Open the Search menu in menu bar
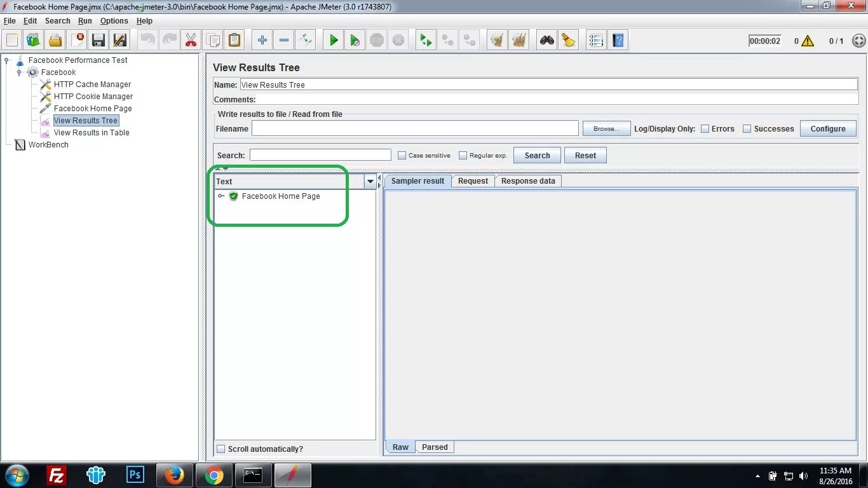Screen dimensions: 868x488 (57, 21)
